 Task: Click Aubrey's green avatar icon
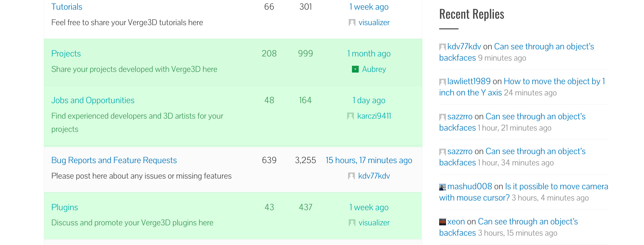point(355,69)
